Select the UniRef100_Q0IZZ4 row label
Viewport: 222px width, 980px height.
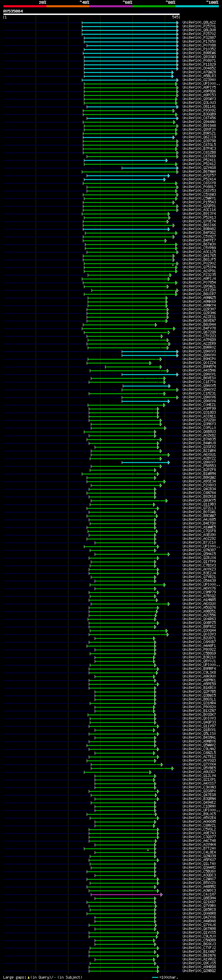click(x=199, y=363)
